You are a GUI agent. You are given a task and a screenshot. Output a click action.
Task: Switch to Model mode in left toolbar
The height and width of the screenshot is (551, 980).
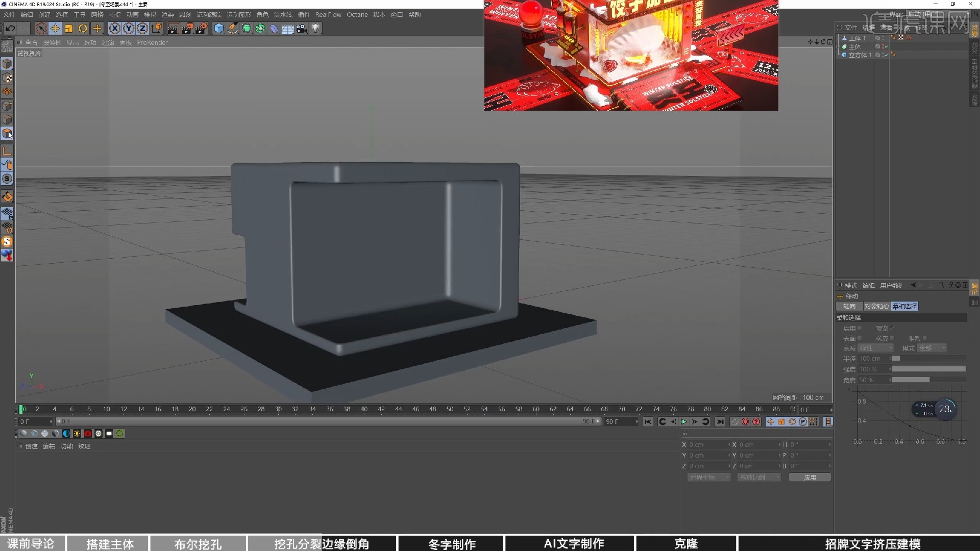click(7, 64)
